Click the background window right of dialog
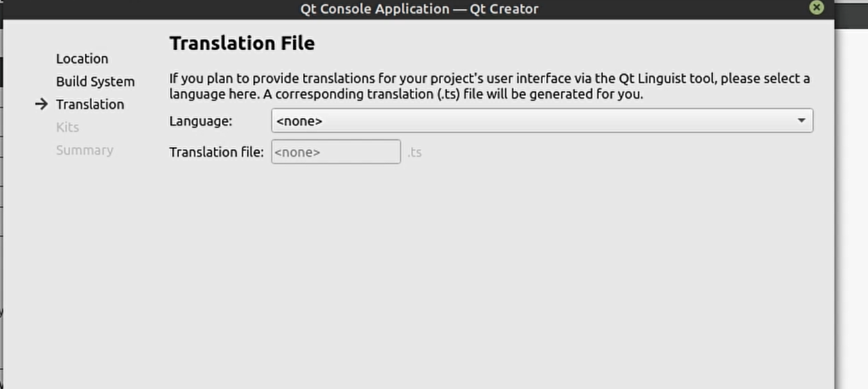 [x=852, y=208]
